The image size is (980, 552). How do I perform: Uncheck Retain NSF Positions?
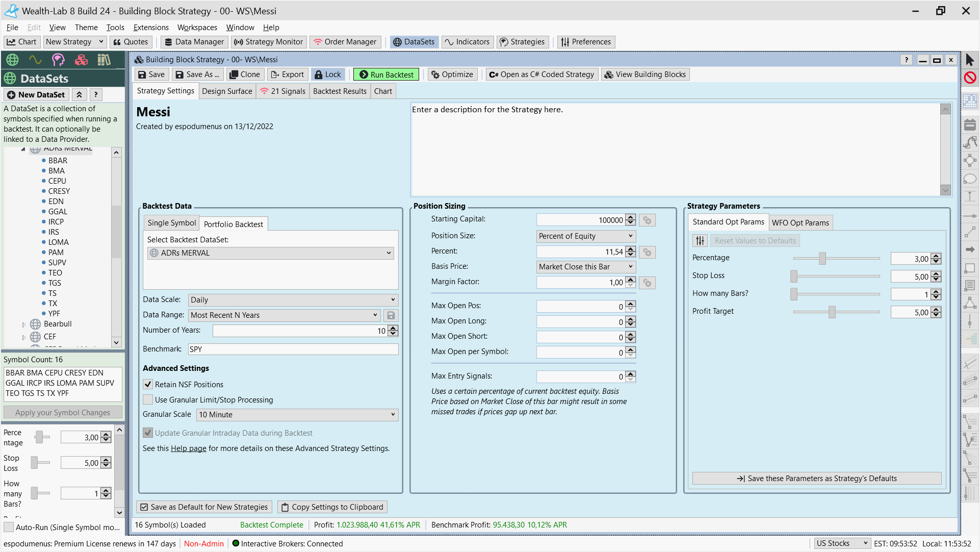tap(148, 385)
